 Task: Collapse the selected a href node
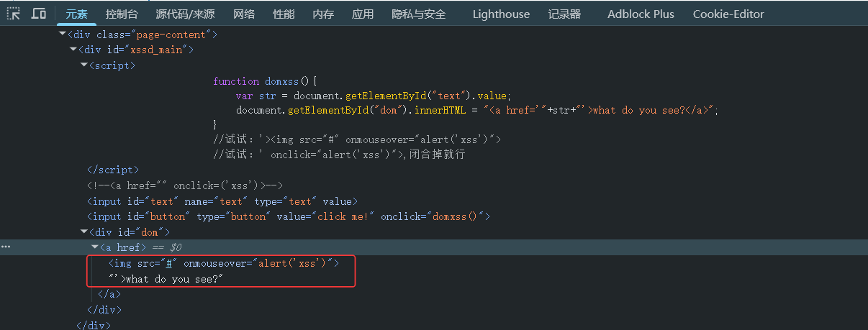click(94, 247)
